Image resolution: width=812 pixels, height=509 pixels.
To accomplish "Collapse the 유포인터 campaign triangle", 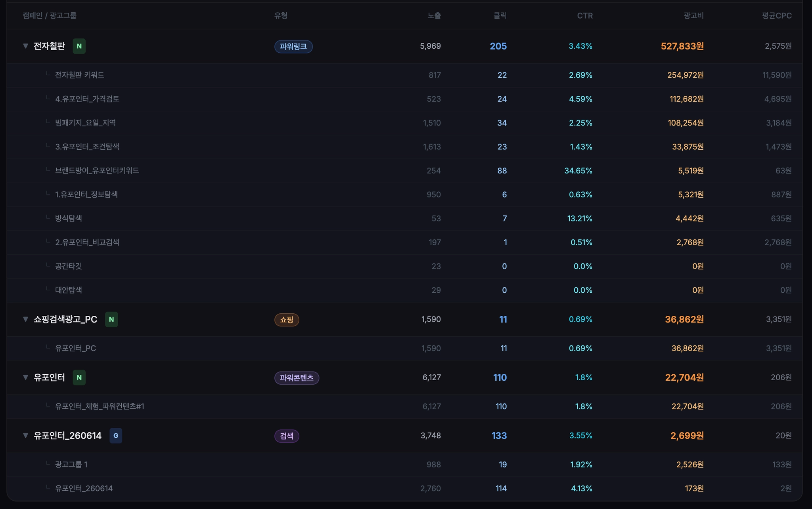I will (25, 377).
